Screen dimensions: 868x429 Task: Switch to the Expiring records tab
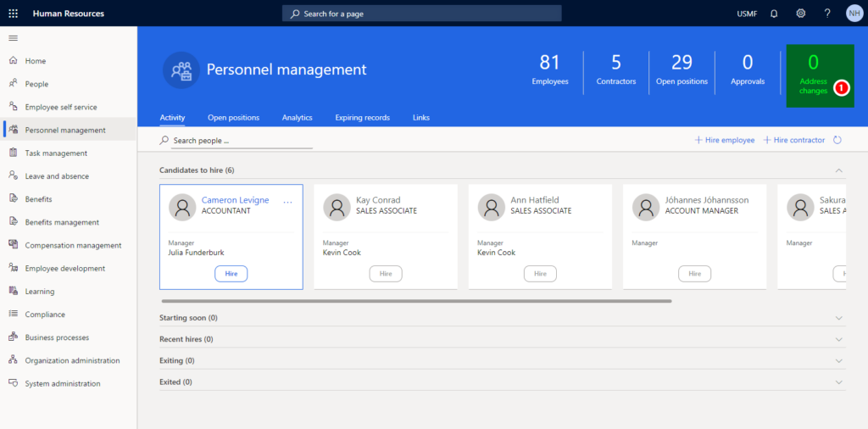[363, 117]
